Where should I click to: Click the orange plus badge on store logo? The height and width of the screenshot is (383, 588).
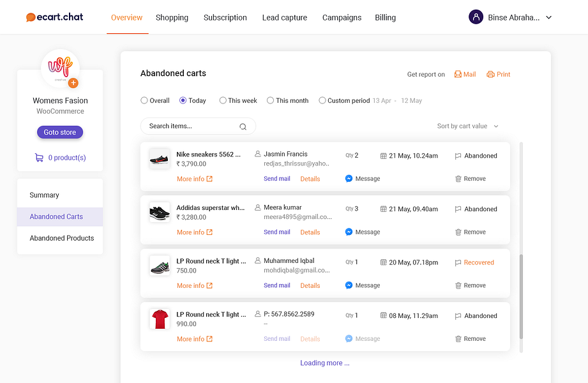[73, 83]
